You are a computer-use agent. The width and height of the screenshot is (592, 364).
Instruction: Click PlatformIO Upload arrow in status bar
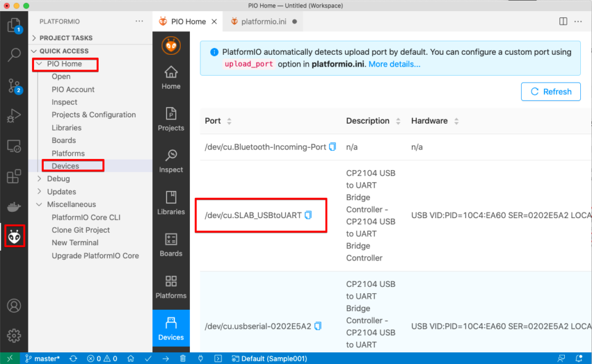pyautogui.click(x=165, y=358)
